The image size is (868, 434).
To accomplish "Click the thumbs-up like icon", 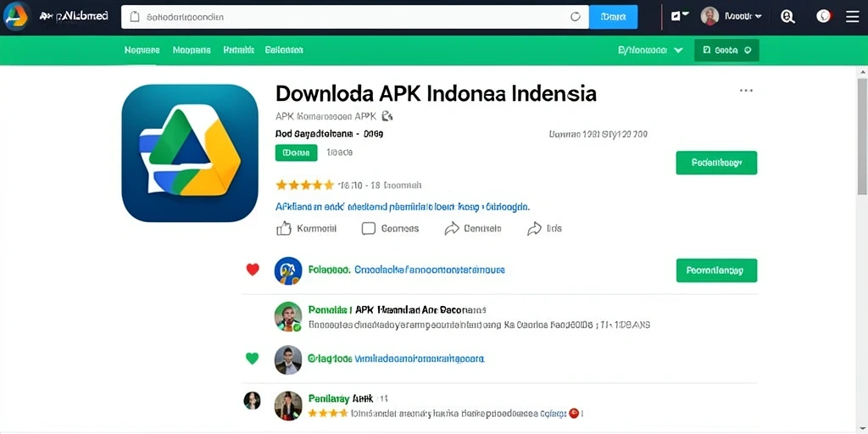I will [x=283, y=228].
